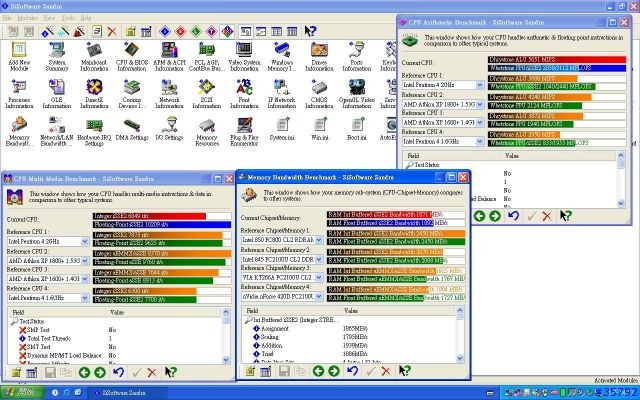
Task: Open the Ports Information module
Action: pos(357,56)
